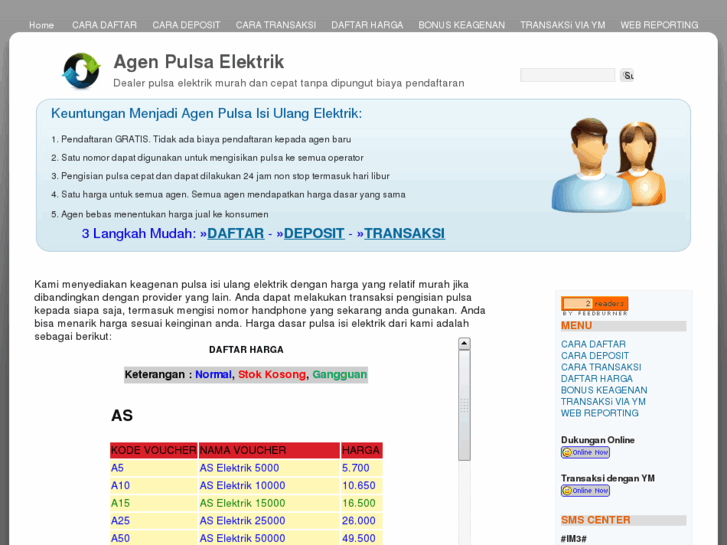Open CARA TRANSAKSI in the top navigation
This screenshot has height=545, width=727.
pyautogui.click(x=276, y=25)
